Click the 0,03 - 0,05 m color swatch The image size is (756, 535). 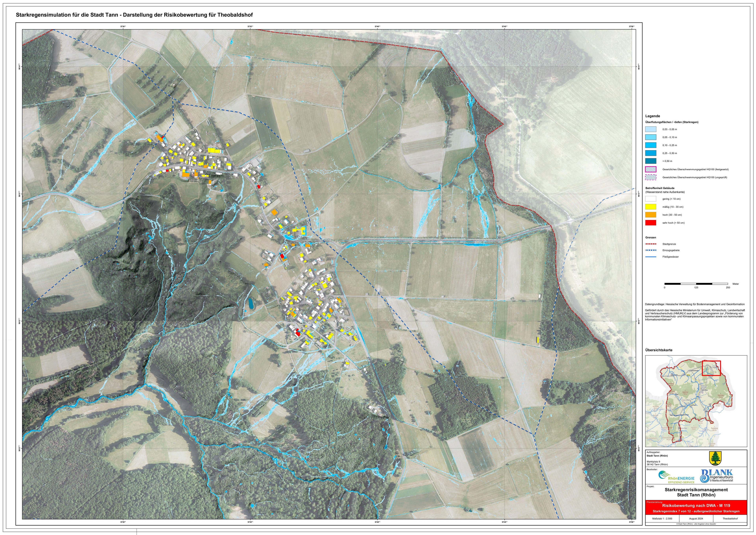(x=651, y=129)
